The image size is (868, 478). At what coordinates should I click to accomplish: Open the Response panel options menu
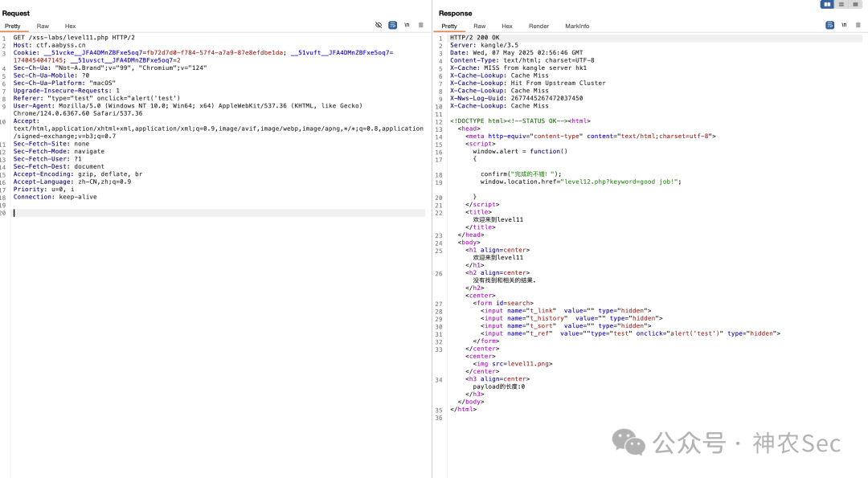pos(858,25)
